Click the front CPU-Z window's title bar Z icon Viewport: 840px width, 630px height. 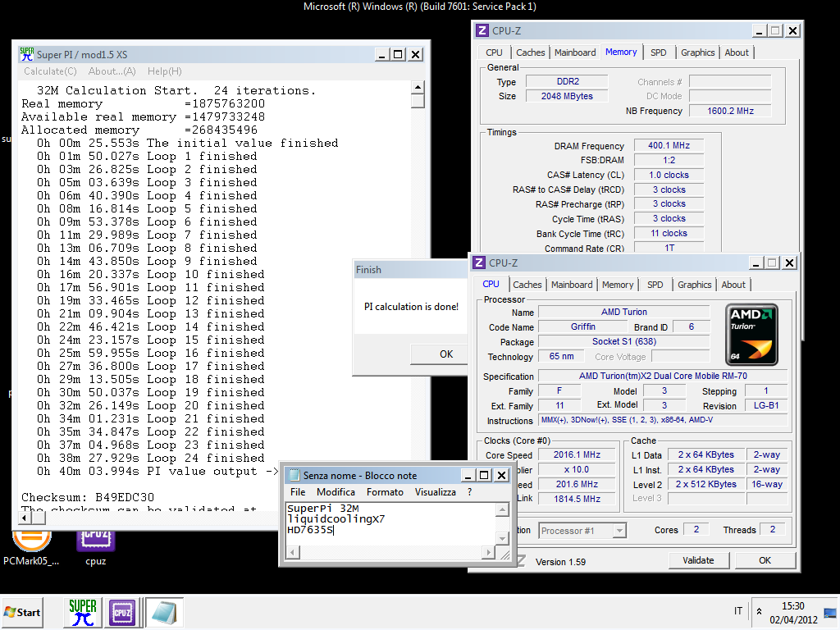coord(479,262)
